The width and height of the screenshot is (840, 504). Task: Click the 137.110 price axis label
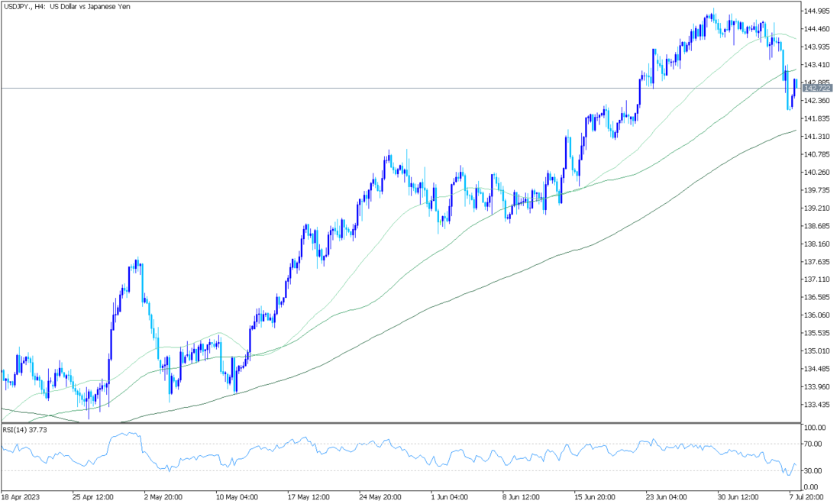[x=818, y=279]
